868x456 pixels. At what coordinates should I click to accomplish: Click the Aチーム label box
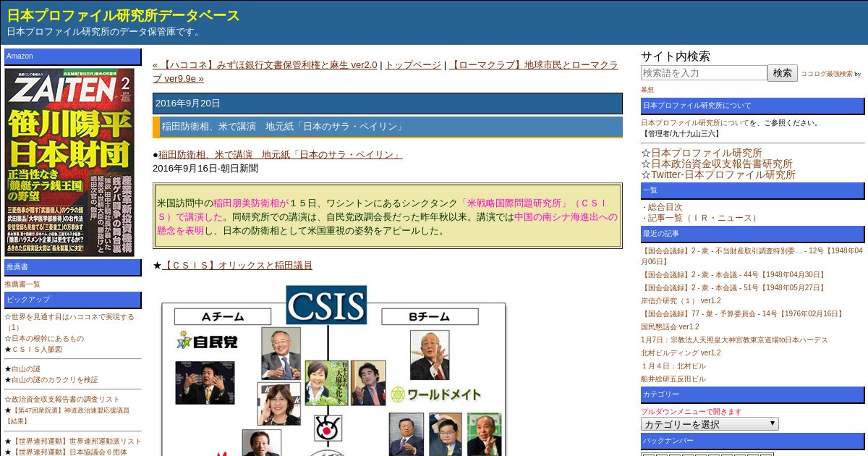[x=223, y=316]
